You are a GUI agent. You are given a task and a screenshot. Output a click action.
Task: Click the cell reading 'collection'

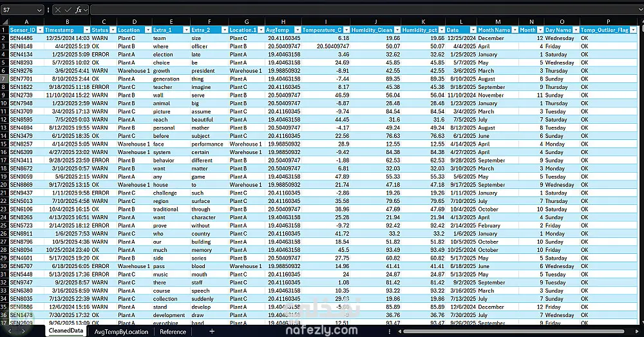coord(171,299)
